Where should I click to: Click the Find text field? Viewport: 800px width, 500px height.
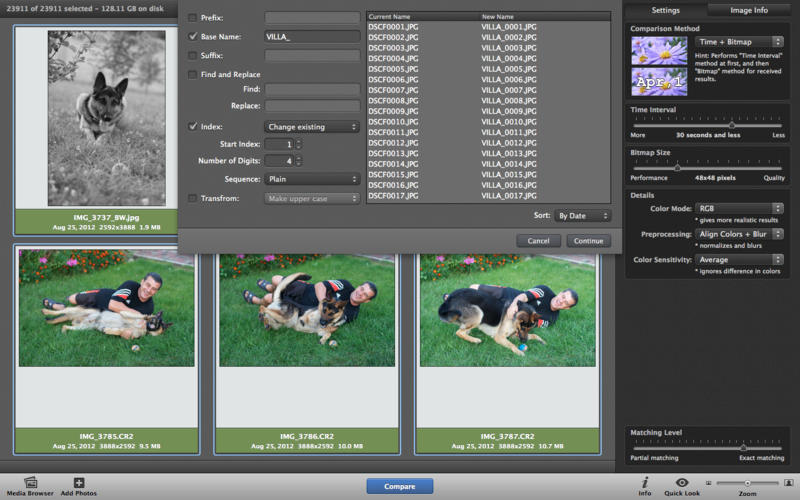[x=312, y=89]
